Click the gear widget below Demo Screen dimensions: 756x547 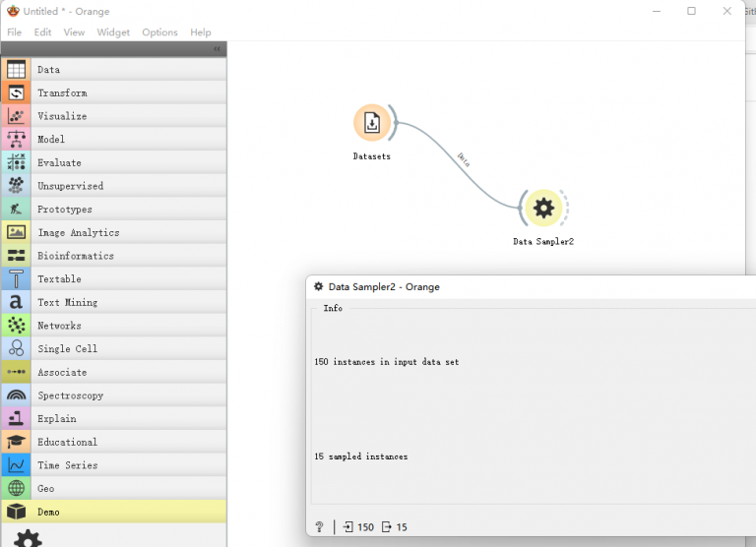[x=28, y=538]
